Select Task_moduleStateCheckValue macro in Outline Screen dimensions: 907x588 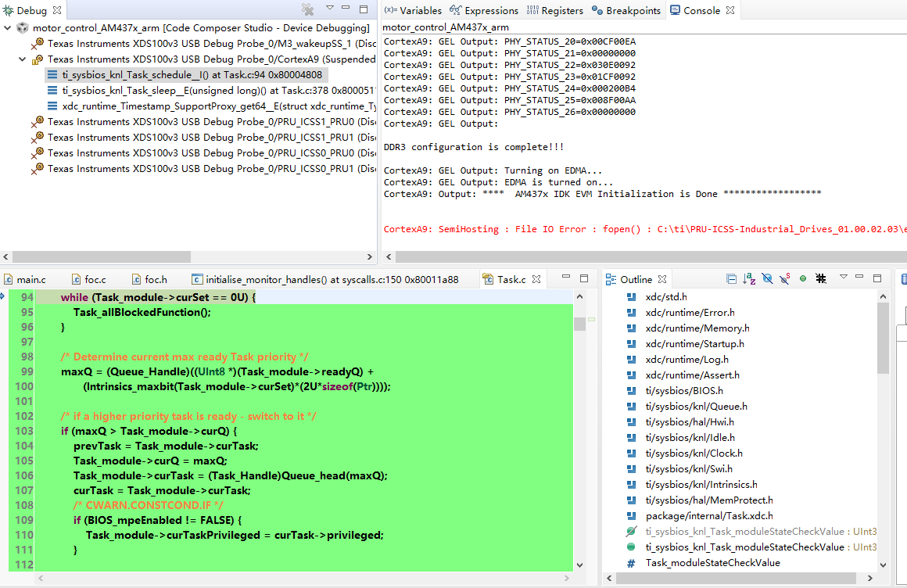click(x=712, y=562)
